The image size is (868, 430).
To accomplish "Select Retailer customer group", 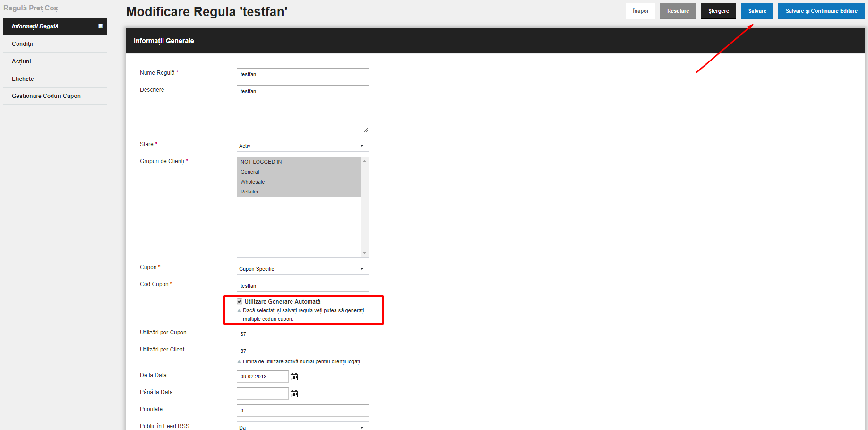I will click(x=299, y=192).
